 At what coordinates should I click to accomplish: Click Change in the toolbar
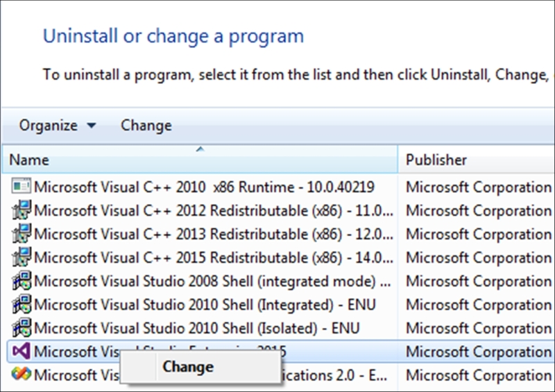click(146, 126)
